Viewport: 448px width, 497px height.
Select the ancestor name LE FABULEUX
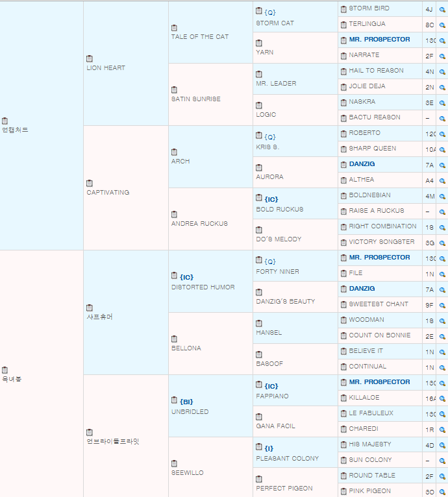[x=371, y=413]
